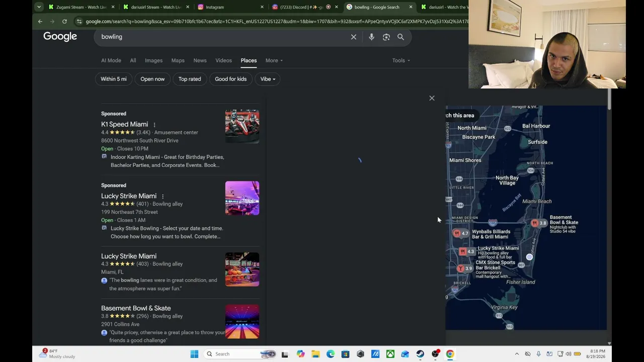Submit search with the magnifier icon
644x362 pixels.
click(400, 37)
